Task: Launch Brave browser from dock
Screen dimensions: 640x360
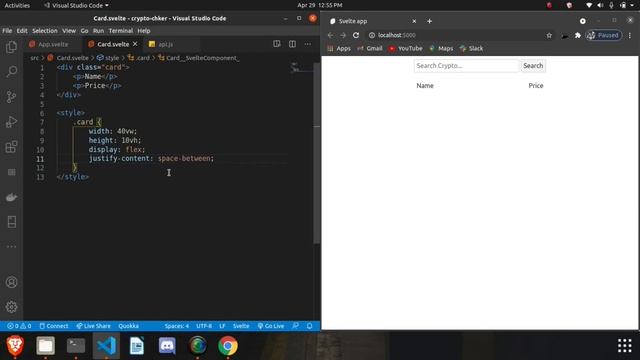Action: click(15, 346)
